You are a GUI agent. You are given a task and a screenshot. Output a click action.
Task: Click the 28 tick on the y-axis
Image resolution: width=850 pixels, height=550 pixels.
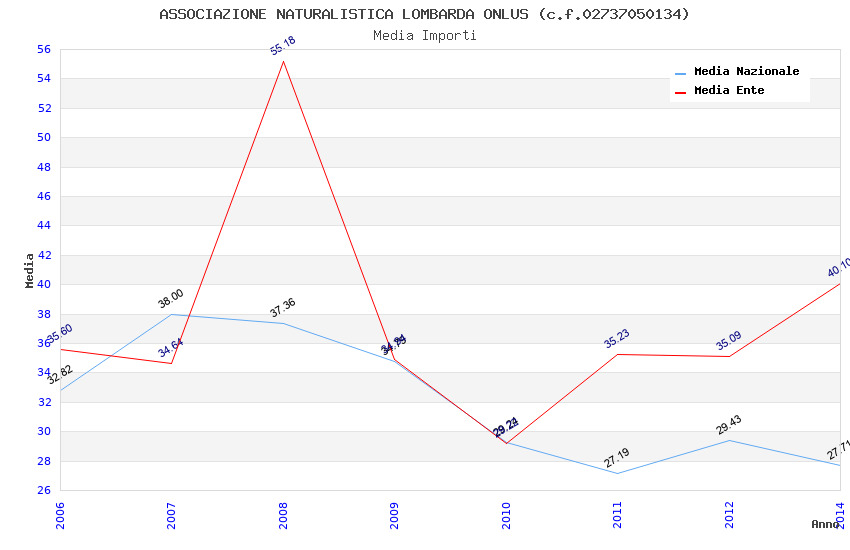44,461
